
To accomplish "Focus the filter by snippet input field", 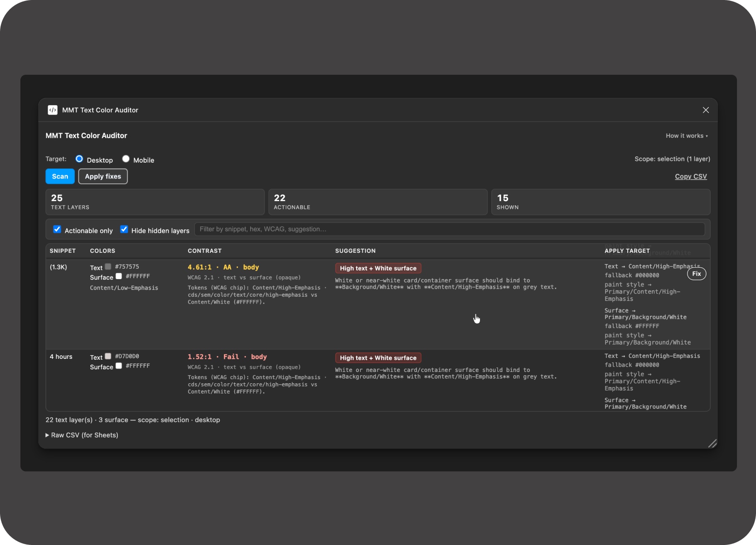I will click(450, 229).
